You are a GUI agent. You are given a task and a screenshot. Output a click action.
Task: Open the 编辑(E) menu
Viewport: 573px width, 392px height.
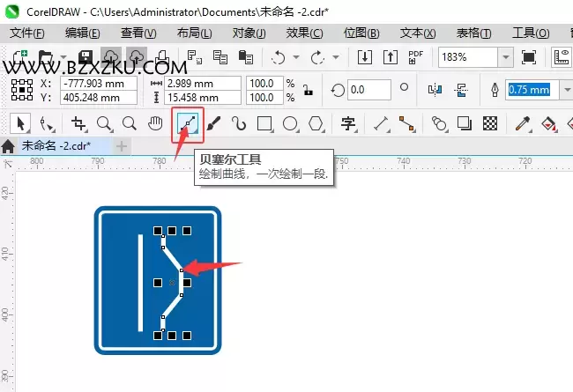pyautogui.click(x=83, y=33)
